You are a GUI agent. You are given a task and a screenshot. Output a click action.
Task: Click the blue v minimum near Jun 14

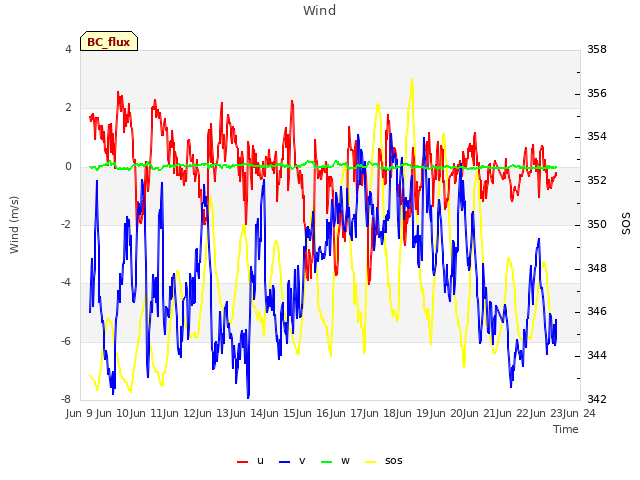248,397
